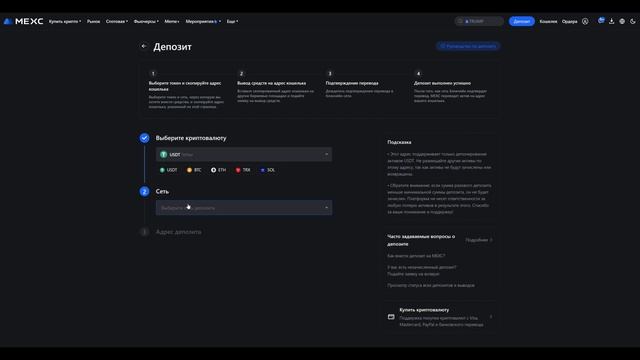Expand the Ещё menu
Image resolution: width=640 pixels, height=360 pixels.
[x=232, y=21]
